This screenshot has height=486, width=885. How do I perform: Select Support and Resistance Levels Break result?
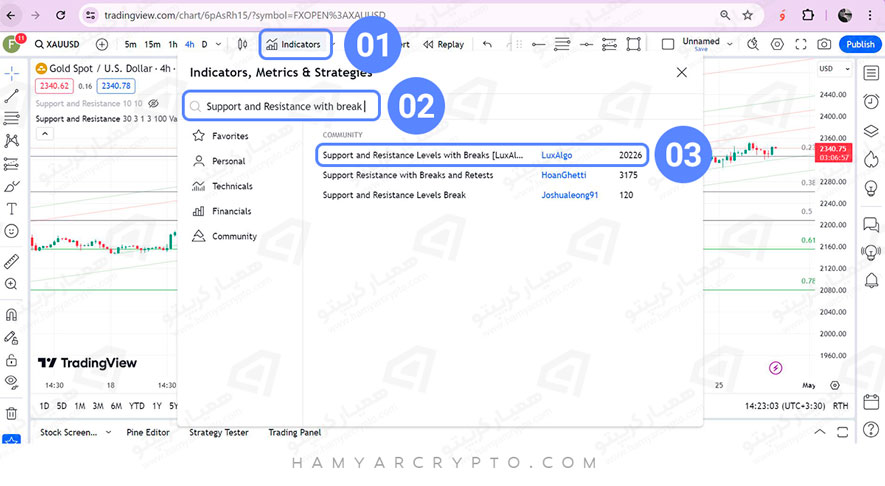tap(394, 195)
